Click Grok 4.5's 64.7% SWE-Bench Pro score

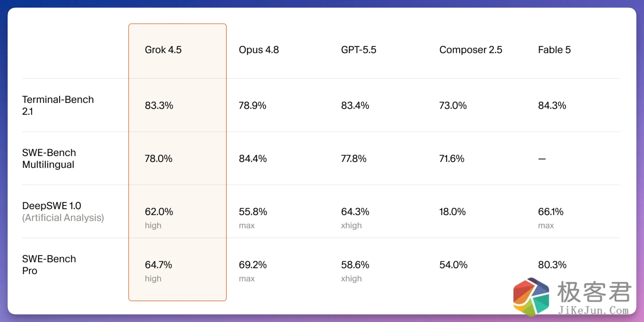[x=158, y=265]
